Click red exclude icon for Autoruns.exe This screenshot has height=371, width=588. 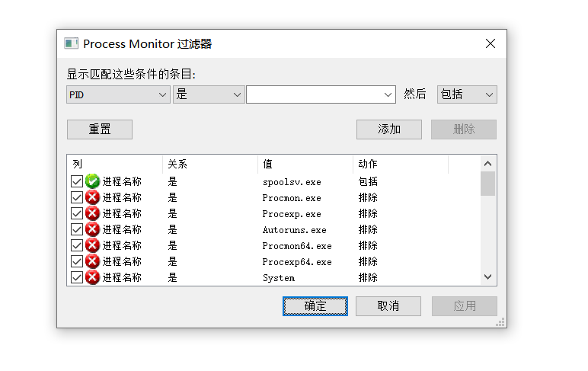click(92, 229)
